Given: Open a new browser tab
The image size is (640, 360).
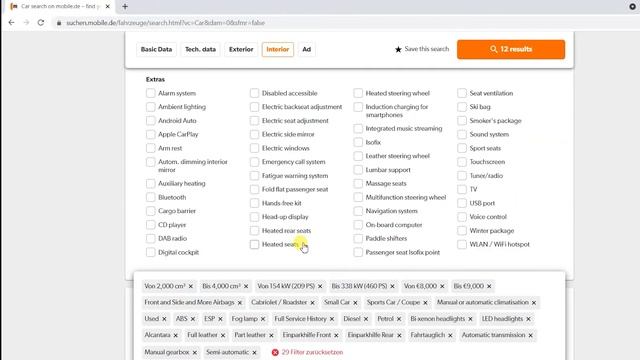Looking at the screenshot, I should click(x=125, y=7).
